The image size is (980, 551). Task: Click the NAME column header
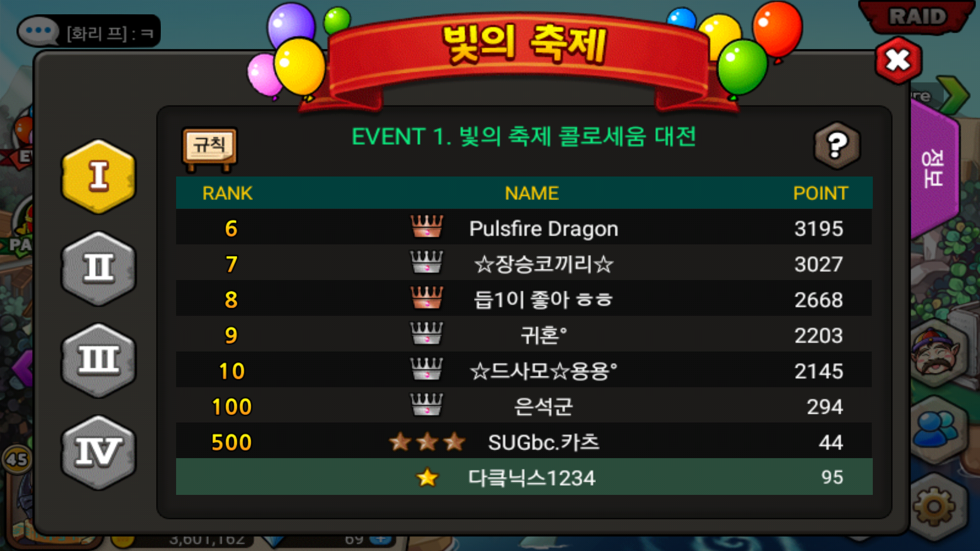click(531, 193)
